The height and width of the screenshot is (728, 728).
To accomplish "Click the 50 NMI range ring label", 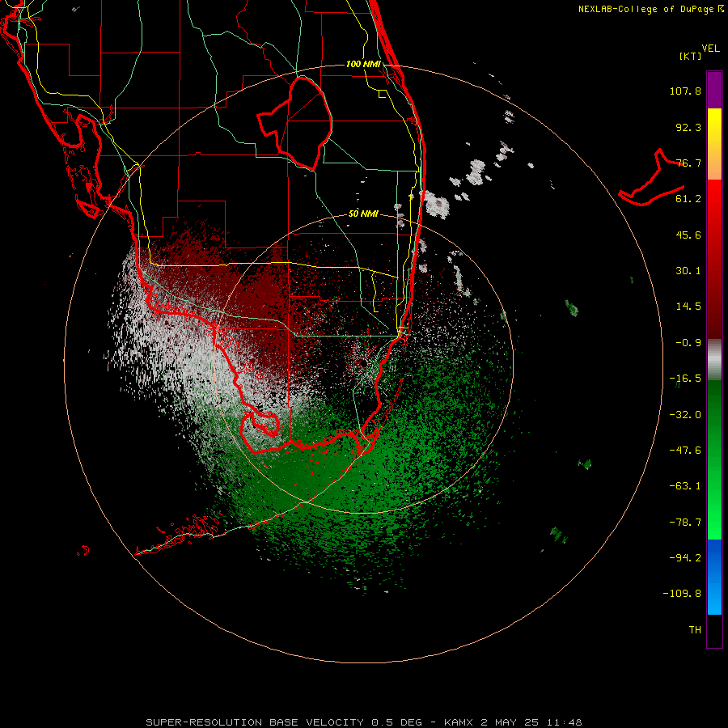I will pyautogui.click(x=363, y=214).
